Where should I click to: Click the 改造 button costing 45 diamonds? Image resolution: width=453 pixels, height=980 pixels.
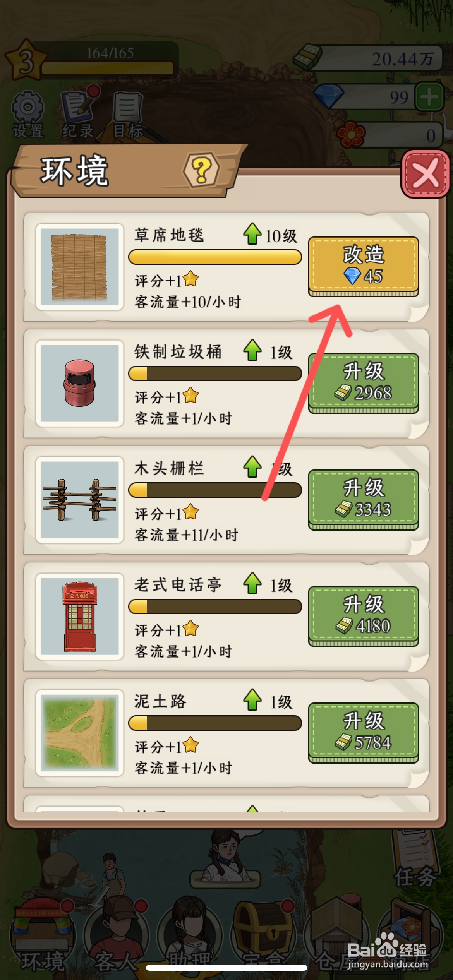click(363, 266)
